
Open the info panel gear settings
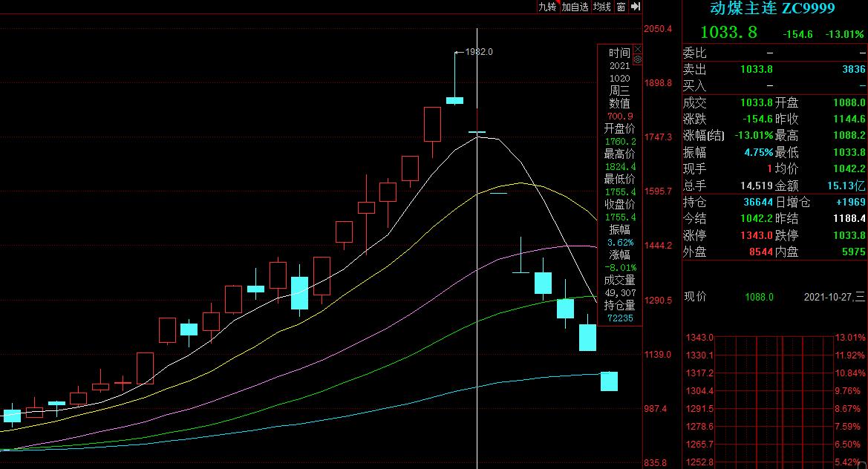637,59
